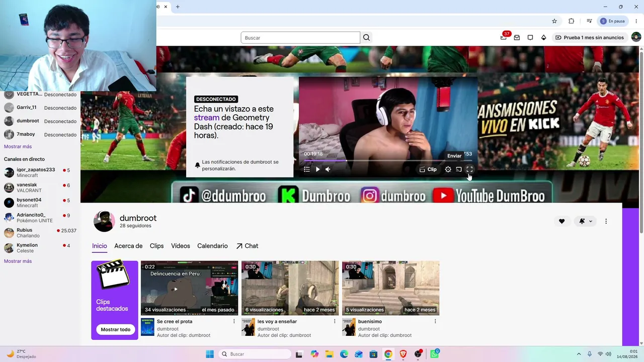Focus the Twitch Buscar search field
The width and height of the screenshot is (644, 362).
click(300, 38)
